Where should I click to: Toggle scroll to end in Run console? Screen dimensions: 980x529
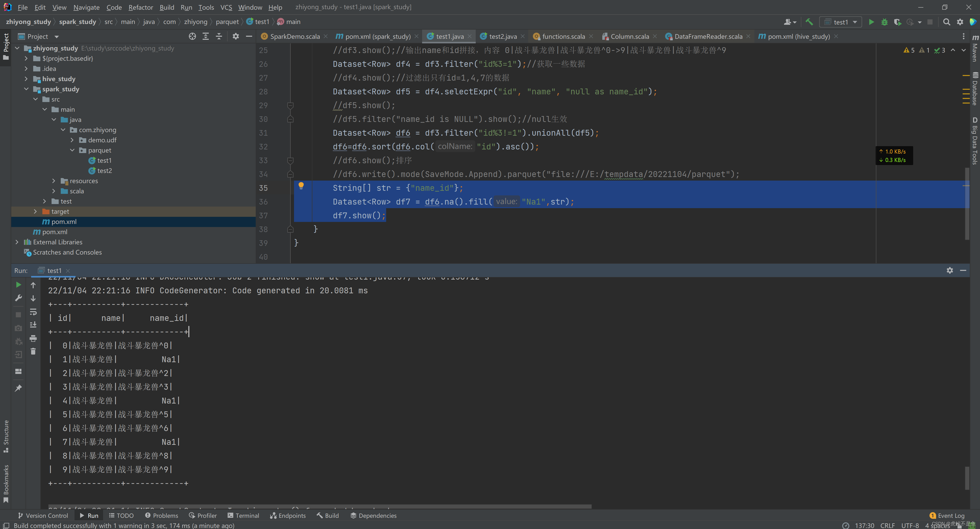pyautogui.click(x=33, y=325)
